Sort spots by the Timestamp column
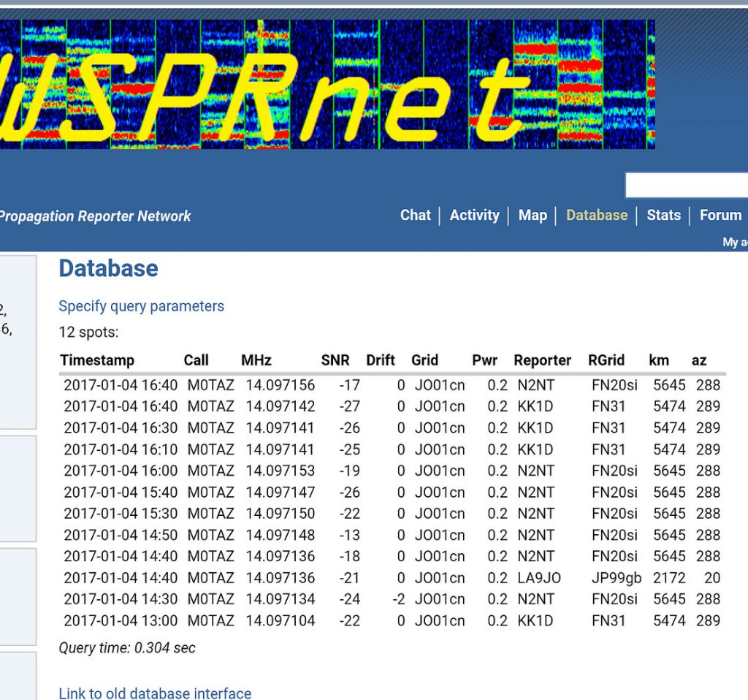Image resolution: width=748 pixels, height=700 pixels. 97,359
